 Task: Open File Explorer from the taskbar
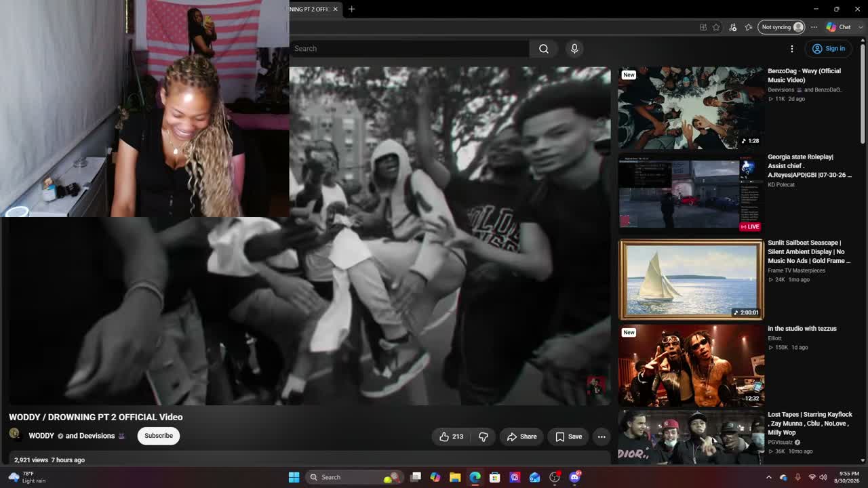pyautogui.click(x=455, y=477)
